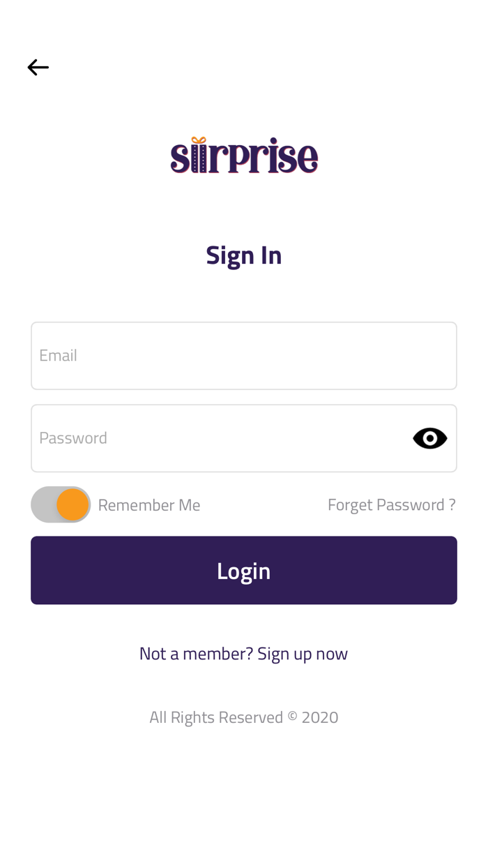Toggle the Remember Me switch
Image resolution: width=488 pixels, height=868 pixels.
[61, 504]
